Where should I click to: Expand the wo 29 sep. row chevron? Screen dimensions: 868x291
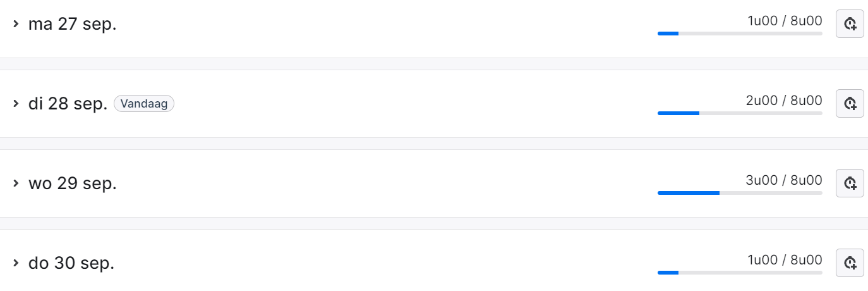click(16, 183)
